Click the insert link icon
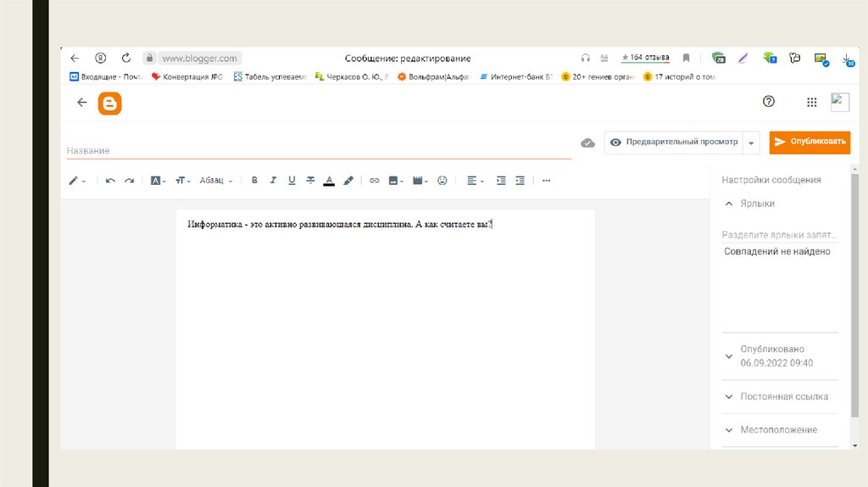 [374, 181]
